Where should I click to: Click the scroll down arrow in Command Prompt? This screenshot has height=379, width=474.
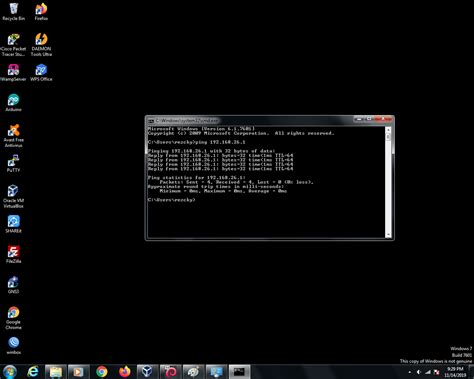tap(388, 235)
